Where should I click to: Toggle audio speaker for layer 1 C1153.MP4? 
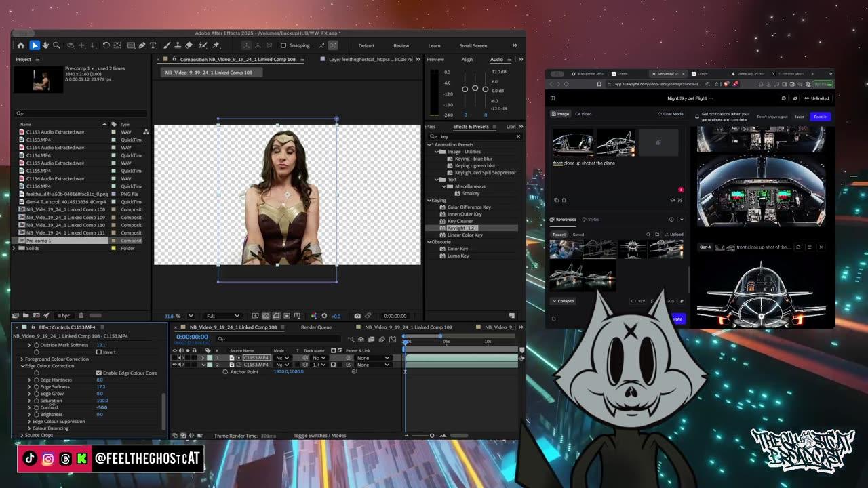pyautogui.click(x=181, y=358)
